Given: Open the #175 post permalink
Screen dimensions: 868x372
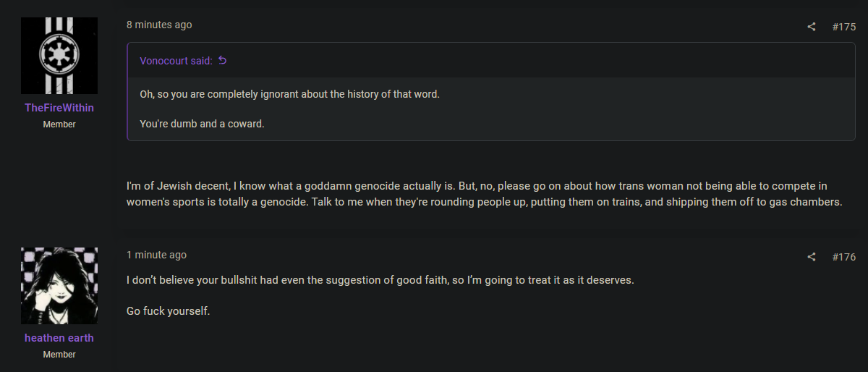Looking at the screenshot, I should 844,27.
